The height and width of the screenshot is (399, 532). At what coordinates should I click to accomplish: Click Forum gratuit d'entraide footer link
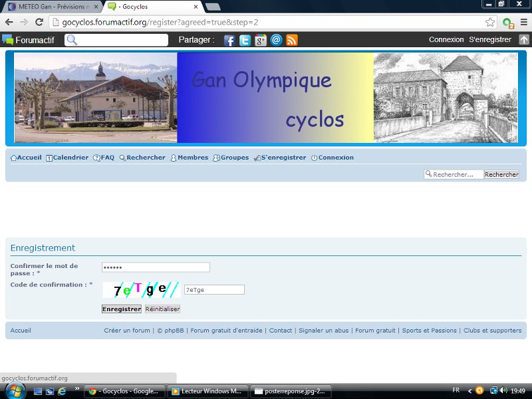226,331
